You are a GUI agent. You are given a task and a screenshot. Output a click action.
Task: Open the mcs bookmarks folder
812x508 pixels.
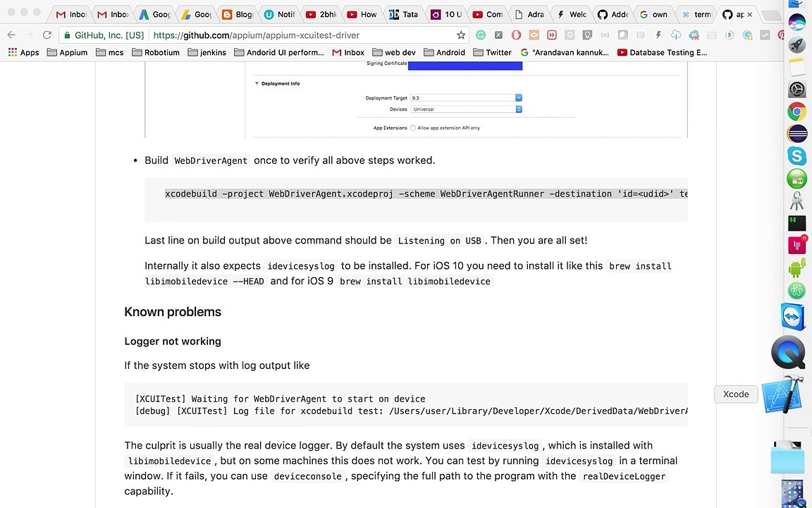pos(109,52)
